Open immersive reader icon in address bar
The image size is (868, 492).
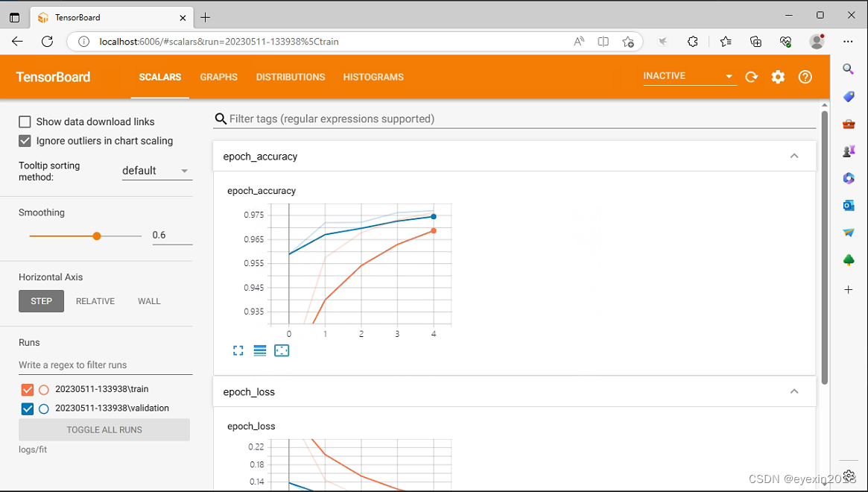604,42
